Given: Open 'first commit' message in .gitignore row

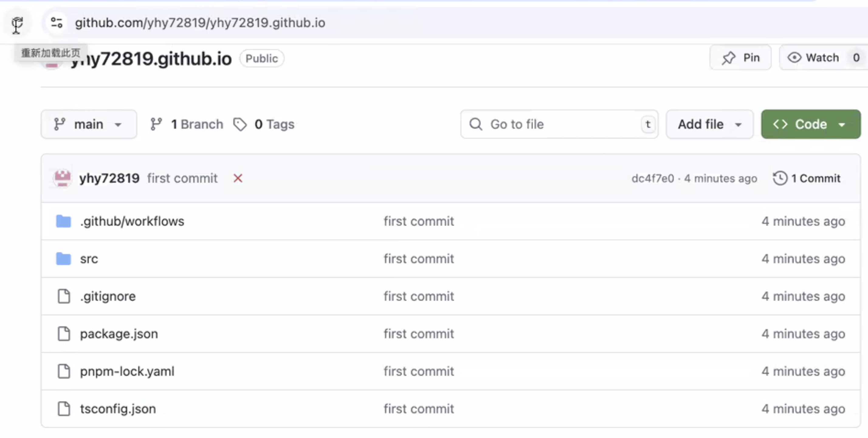Looking at the screenshot, I should (419, 296).
